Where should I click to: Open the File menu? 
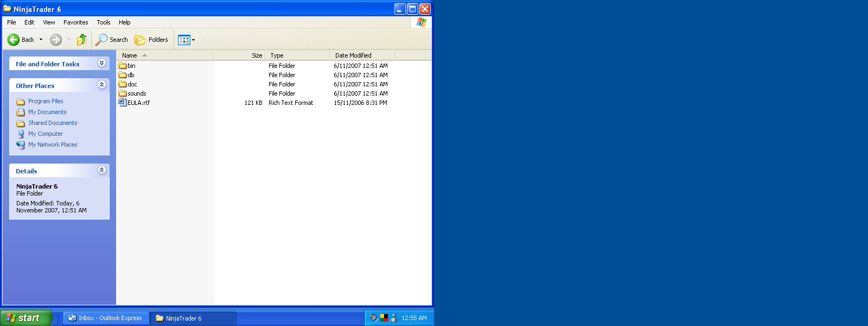[11, 22]
